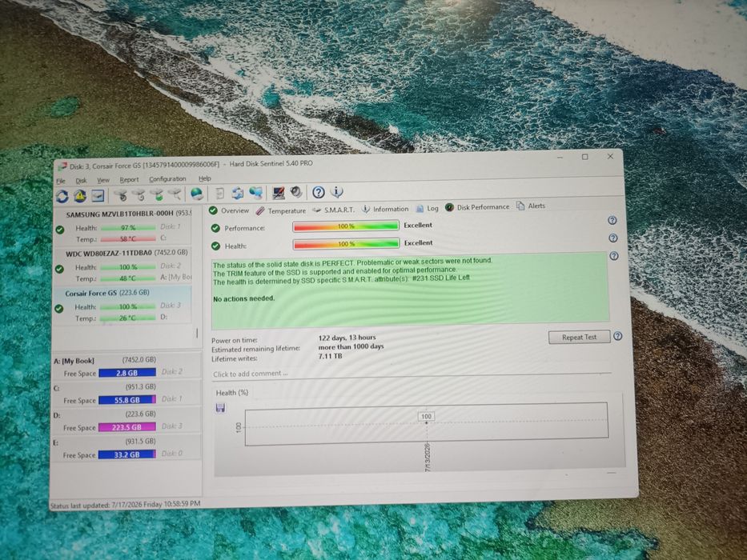Click the help icon next to Repeat Test
747x560 pixels.
(x=618, y=336)
